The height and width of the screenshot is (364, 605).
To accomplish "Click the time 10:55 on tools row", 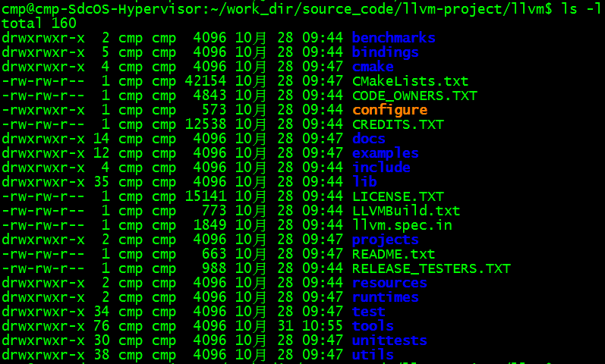I will point(323,326).
